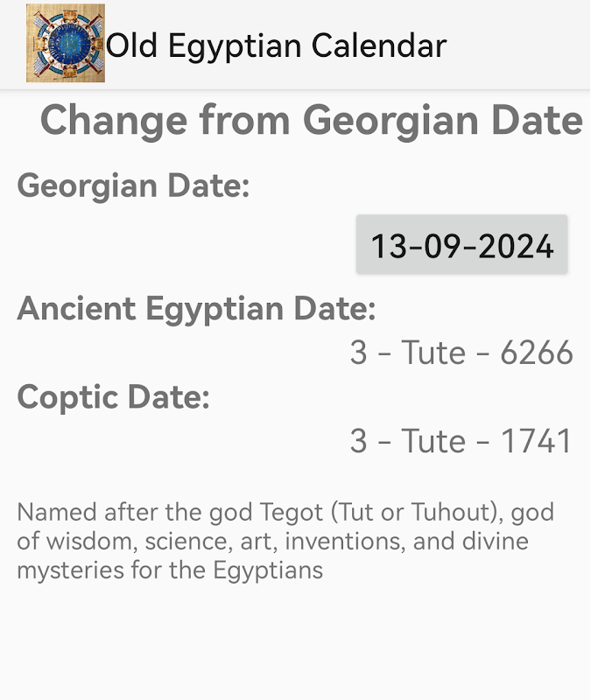Viewport: 605px width, 700px height.
Task: Tap the word Calendar in app bar
Action: pos(379,45)
